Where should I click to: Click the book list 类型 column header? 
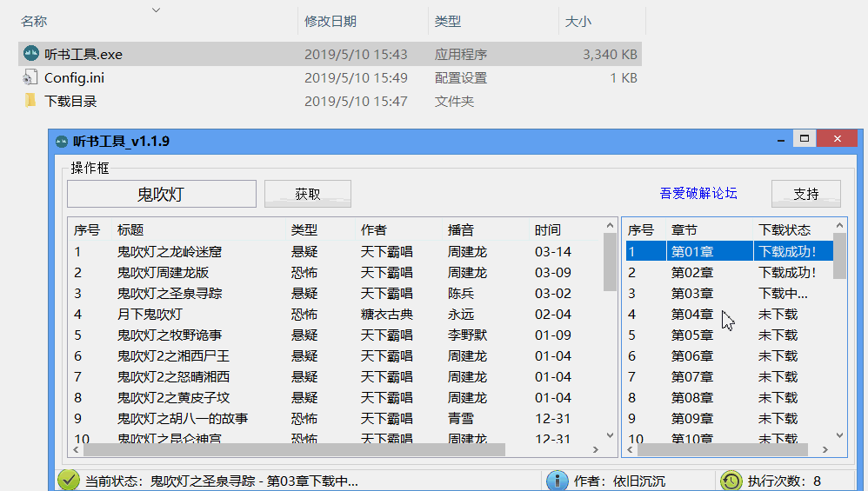(x=304, y=230)
